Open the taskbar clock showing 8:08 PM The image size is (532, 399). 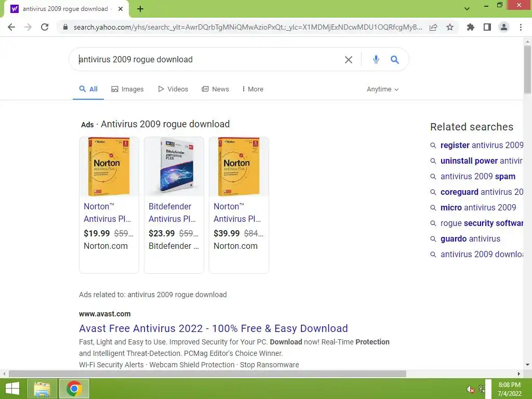click(x=509, y=389)
